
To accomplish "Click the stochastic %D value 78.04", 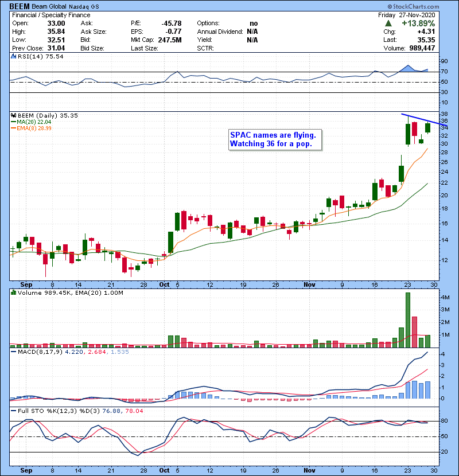I will (x=133, y=411).
